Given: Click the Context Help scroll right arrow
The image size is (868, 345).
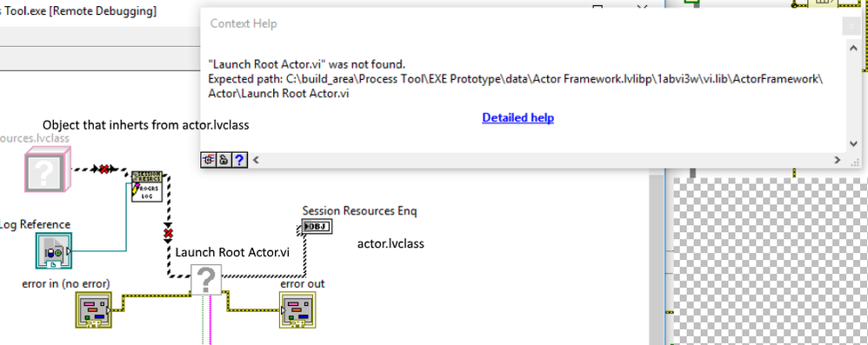Looking at the screenshot, I should click(837, 160).
